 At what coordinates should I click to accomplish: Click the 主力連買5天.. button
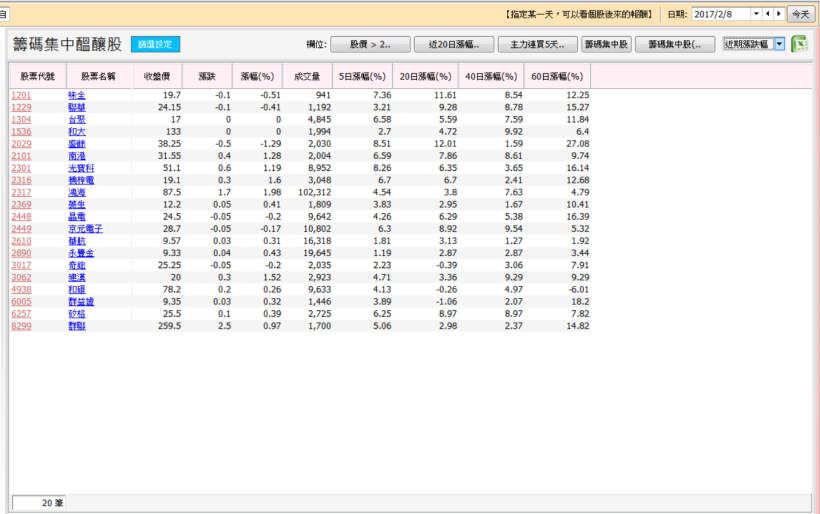click(538, 44)
